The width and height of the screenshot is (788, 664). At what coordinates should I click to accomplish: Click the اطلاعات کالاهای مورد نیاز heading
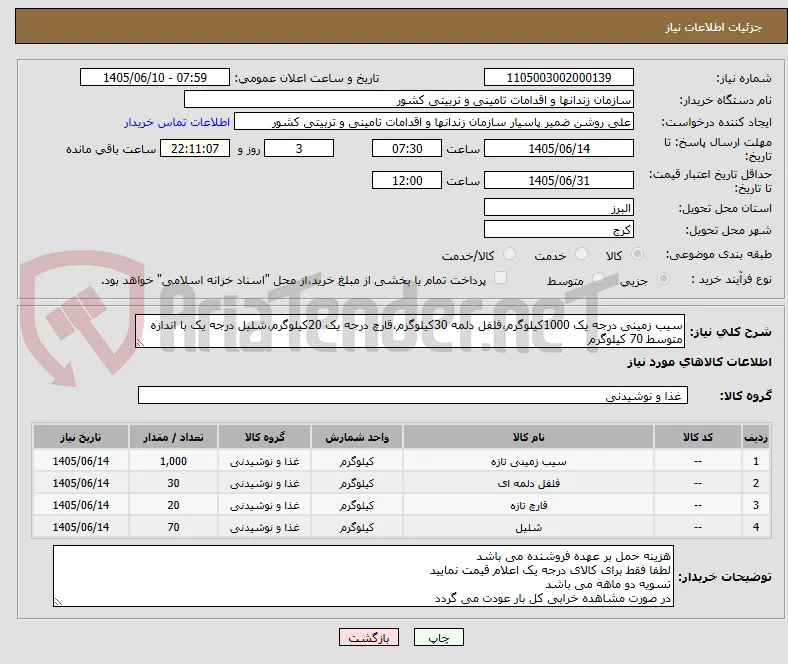coord(699,362)
